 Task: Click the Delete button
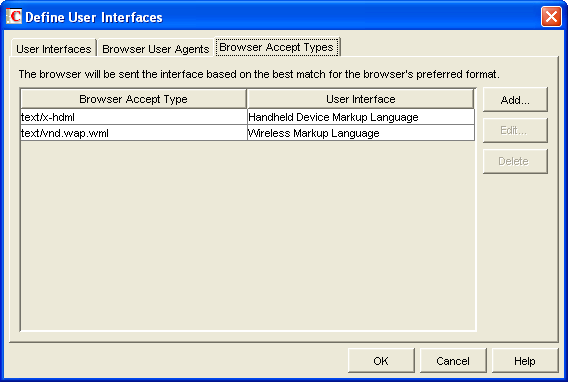(515, 161)
